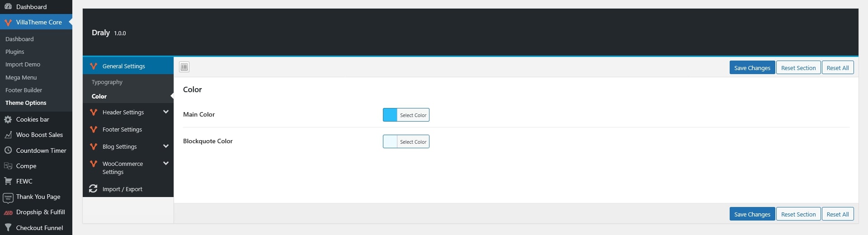The height and width of the screenshot is (235, 868).
Task: Click the top Save Changes button
Action: click(x=752, y=68)
